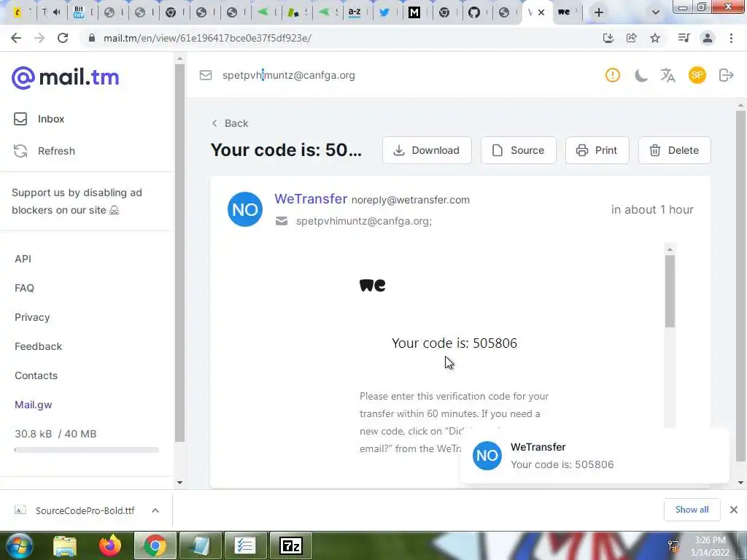The width and height of the screenshot is (747, 560).
Task: Click the share page icon in address bar
Action: 632,38
